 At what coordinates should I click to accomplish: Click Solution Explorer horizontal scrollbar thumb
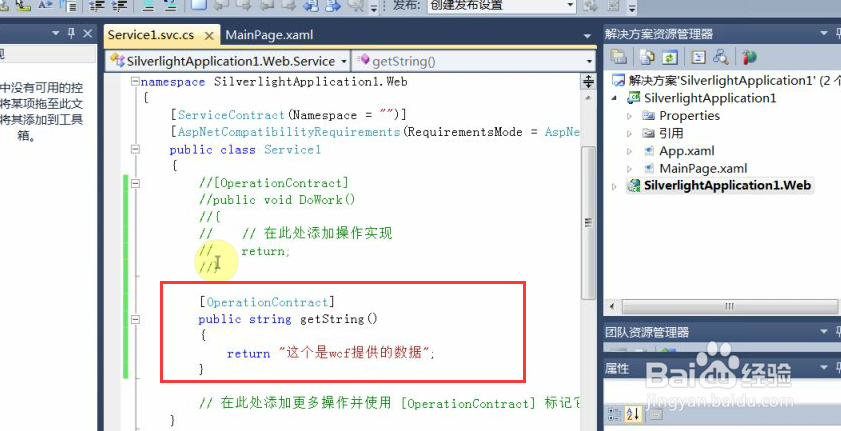(729, 306)
